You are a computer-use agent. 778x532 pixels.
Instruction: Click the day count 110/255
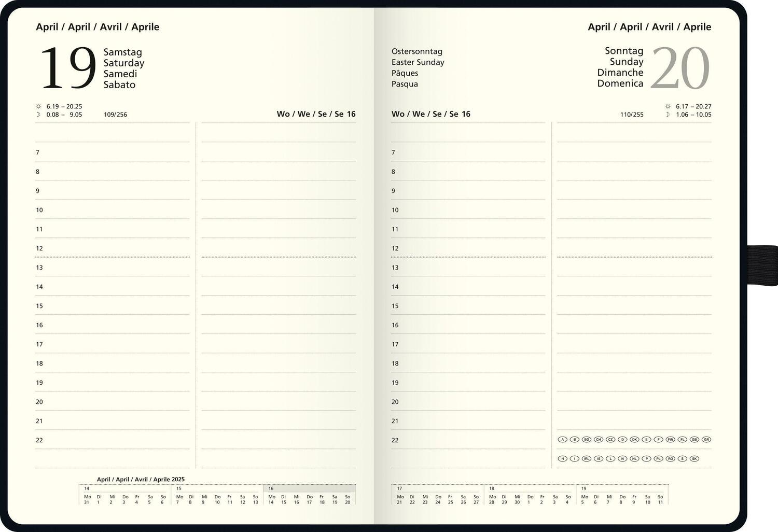tap(632, 115)
